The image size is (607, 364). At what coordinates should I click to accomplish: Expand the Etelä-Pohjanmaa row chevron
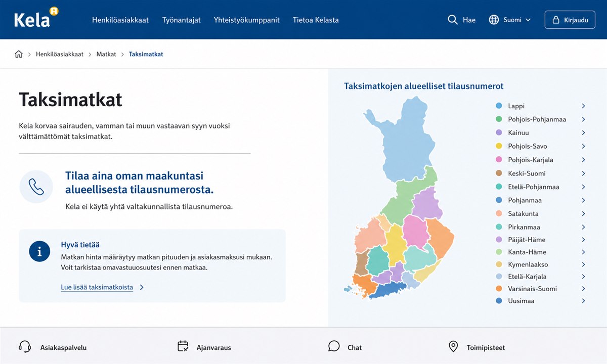583,187
